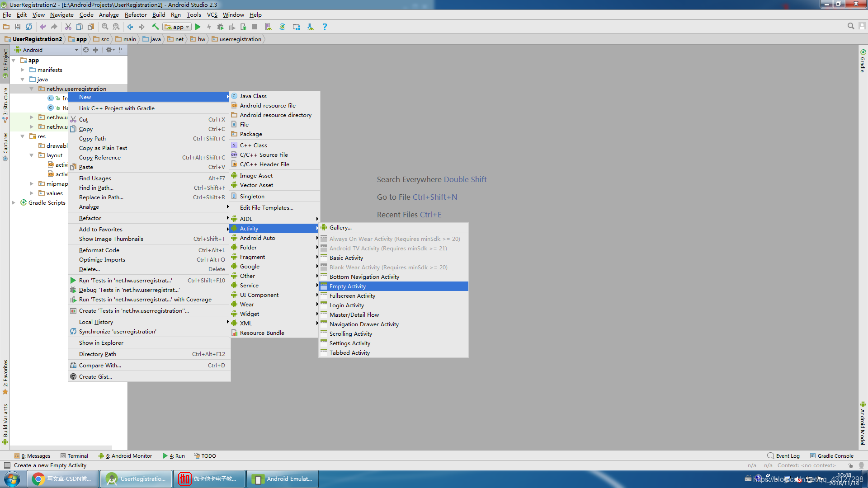
Task: Click the src breadcrumb in navigation bar
Action: (x=101, y=39)
